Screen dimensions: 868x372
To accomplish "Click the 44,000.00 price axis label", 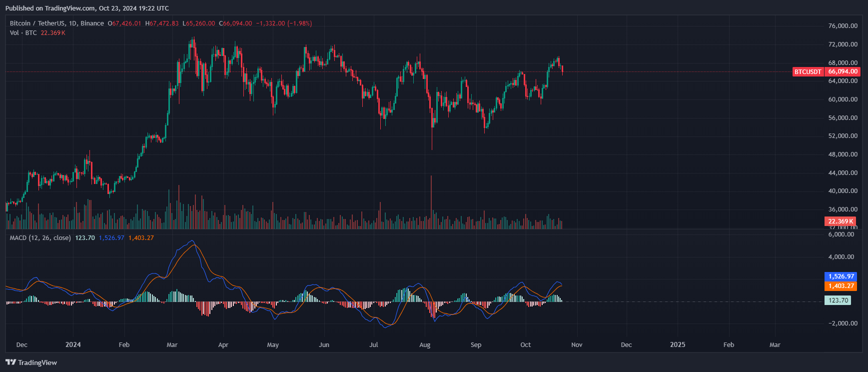I will [843, 173].
